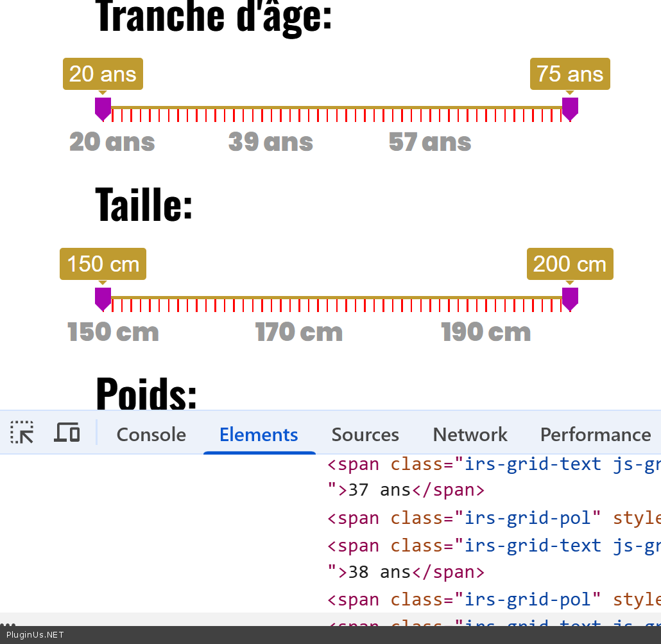Switch to the Console tab
661x644 pixels.
click(x=151, y=435)
